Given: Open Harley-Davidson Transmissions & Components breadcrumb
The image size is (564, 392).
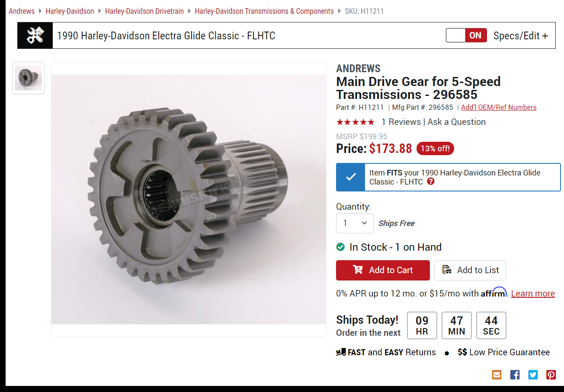Looking at the screenshot, I should point(264,11).
